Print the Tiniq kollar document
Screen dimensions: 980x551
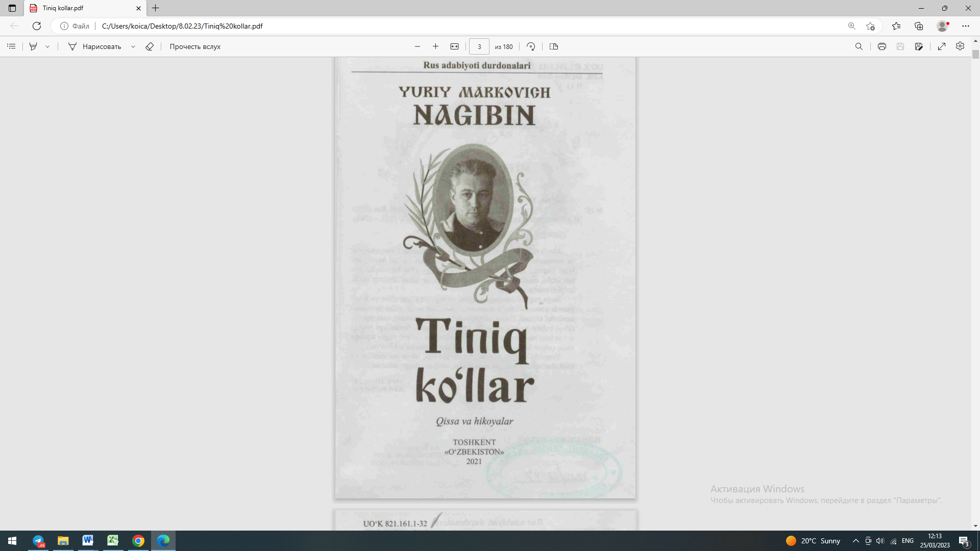click(x=881, y=46)
